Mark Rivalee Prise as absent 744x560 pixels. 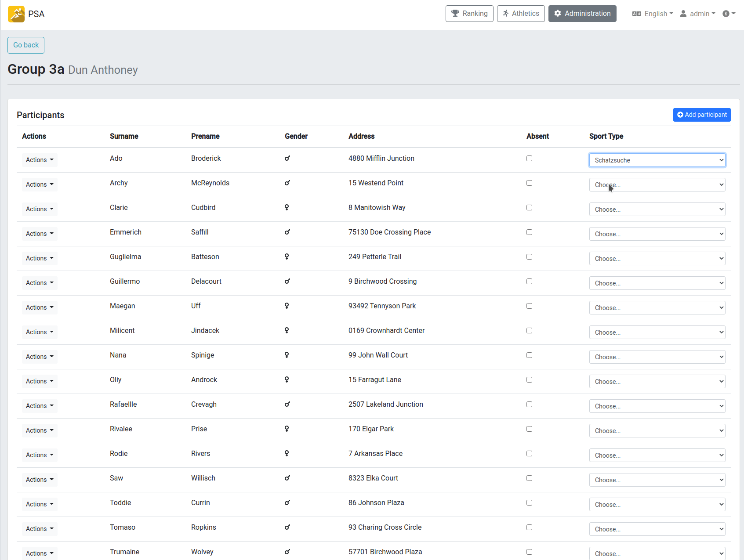(x=529, y=429)
